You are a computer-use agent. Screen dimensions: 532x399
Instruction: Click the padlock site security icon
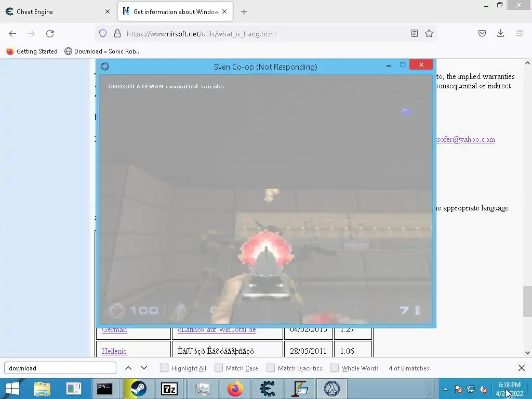117,33
